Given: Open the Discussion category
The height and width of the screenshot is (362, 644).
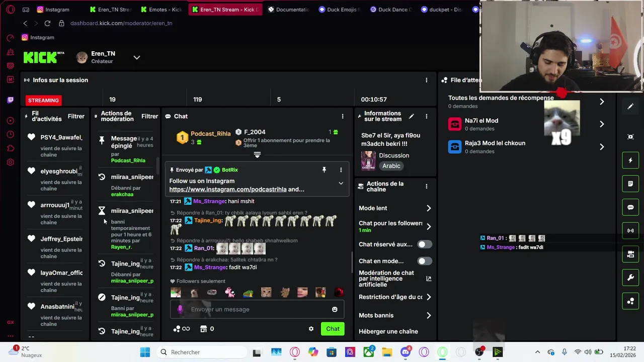Looking at the screenshot, I should [x=394, y=155].
